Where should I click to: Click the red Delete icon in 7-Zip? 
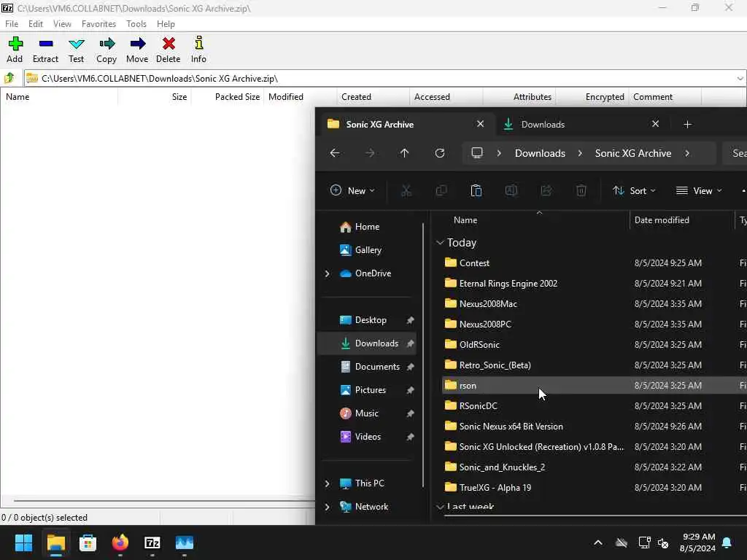pos(169,44)
